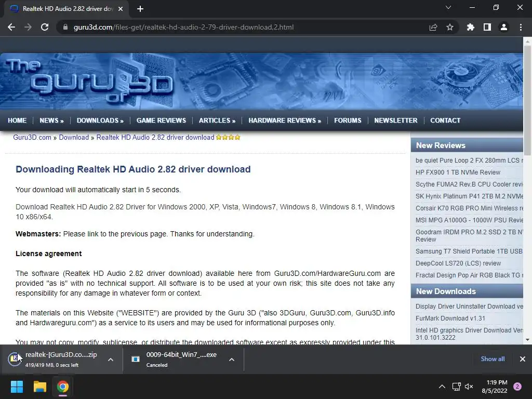
Task: Share this page via address bar icon
Action: coord(433,27)
